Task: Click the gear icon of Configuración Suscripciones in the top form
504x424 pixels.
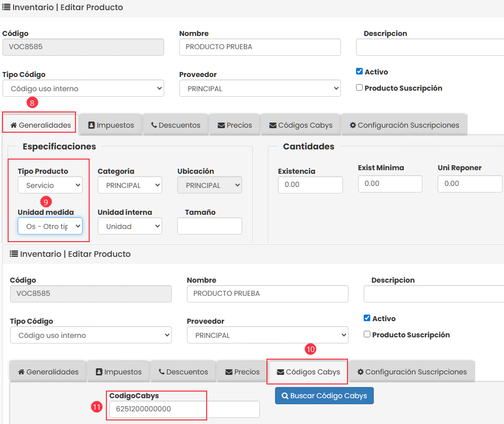Action: click(353, 125)
